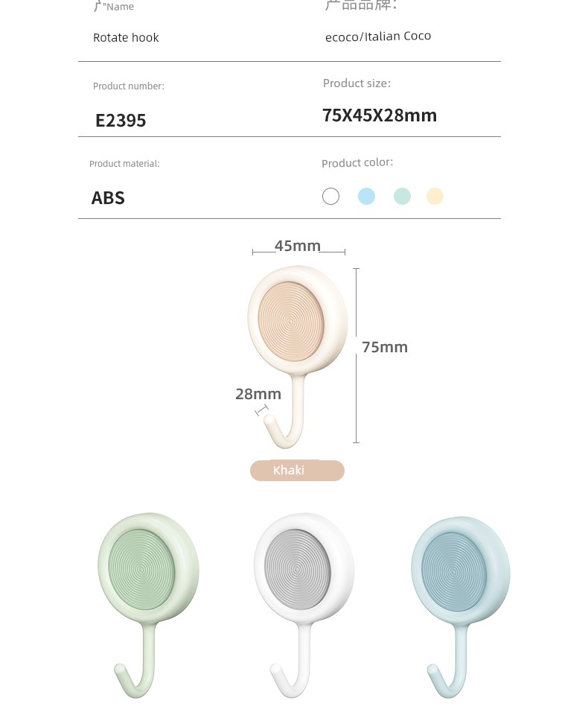Click the Rotate hook product name

tap(126, 37)
